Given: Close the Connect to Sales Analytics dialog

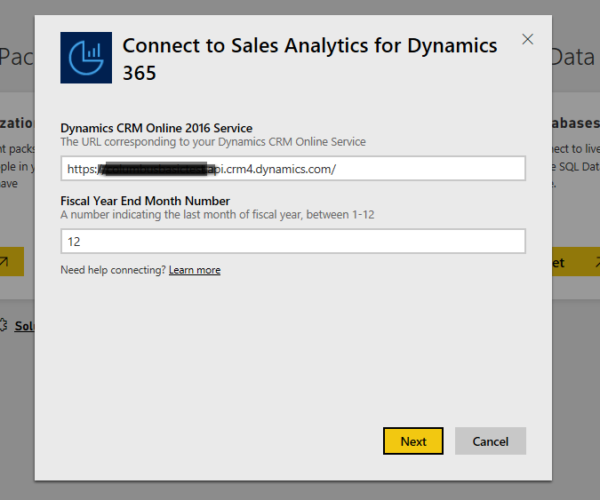Looking at the screenshot, I should (528, 39).
